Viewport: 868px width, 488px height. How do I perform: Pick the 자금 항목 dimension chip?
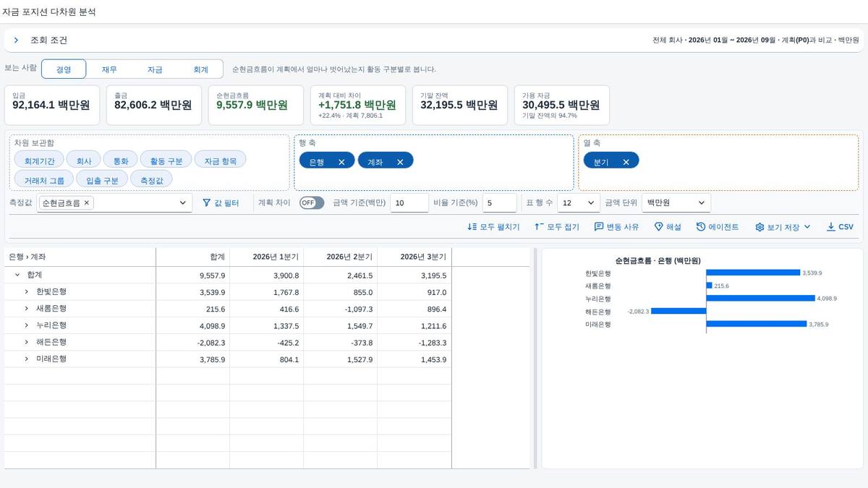[221, 160]
